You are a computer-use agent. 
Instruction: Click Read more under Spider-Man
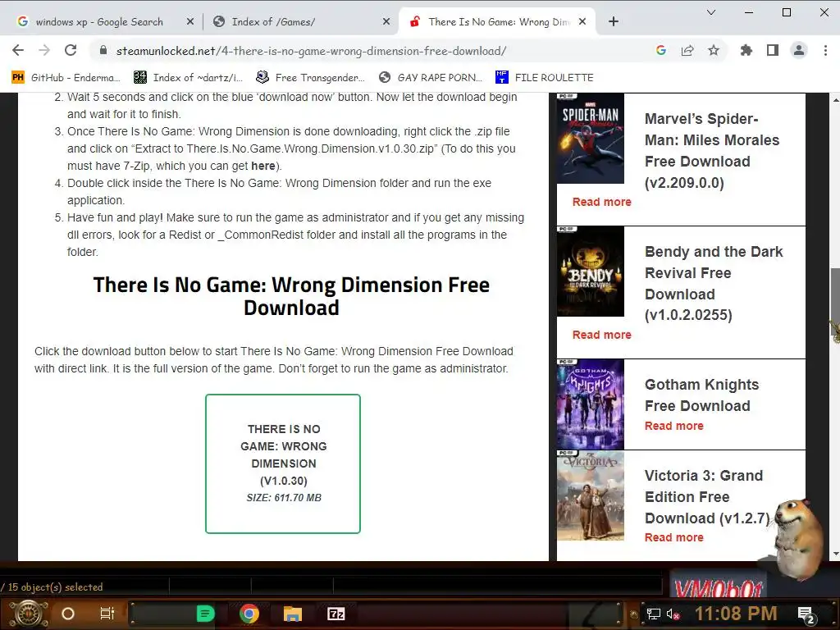(601, 202)
